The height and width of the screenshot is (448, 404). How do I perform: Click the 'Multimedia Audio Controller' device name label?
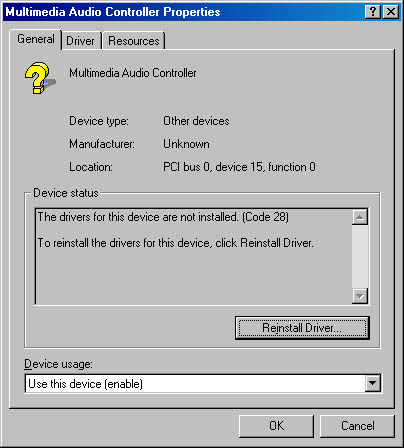click(133, 73)
